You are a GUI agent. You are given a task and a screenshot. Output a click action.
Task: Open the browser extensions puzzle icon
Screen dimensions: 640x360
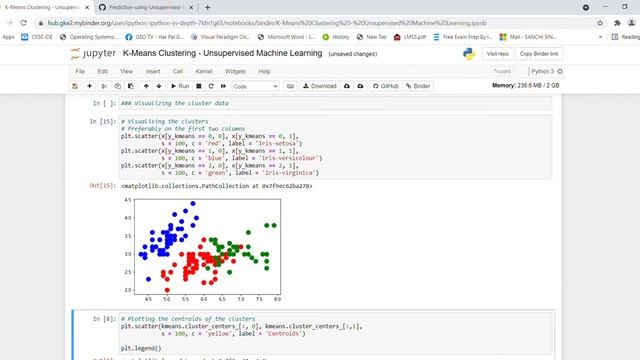[617, 23]
